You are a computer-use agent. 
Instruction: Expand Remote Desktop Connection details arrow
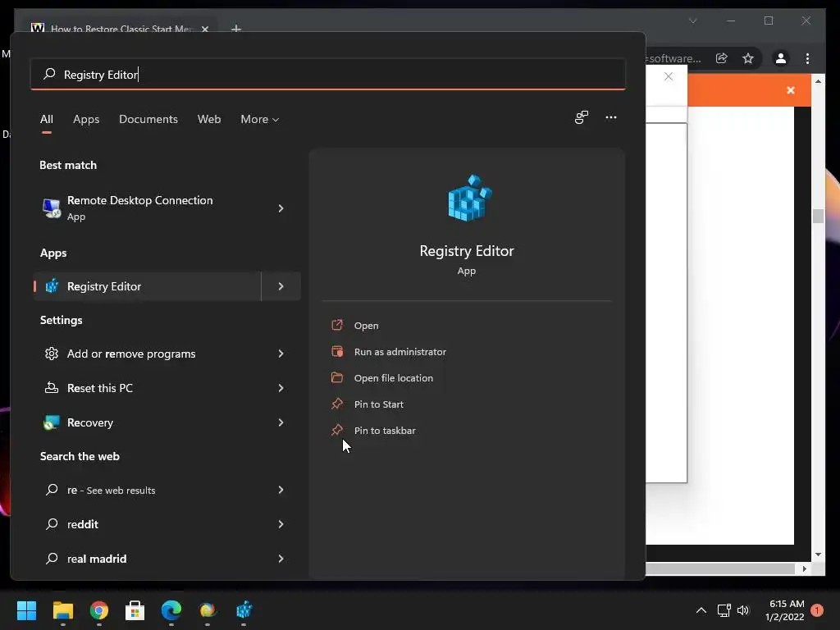[281, 208]
